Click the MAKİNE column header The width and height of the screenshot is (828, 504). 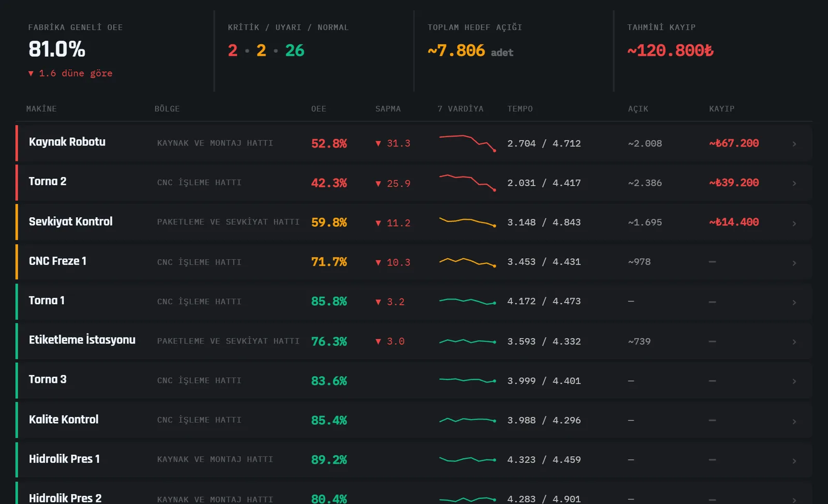(x=41, y=109)
